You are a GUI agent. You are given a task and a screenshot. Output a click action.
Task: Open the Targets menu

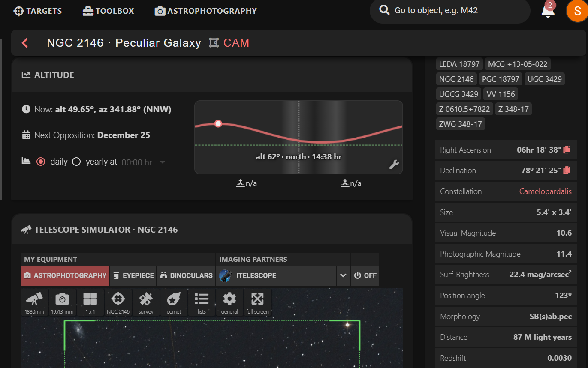click(x=38, y=11)
